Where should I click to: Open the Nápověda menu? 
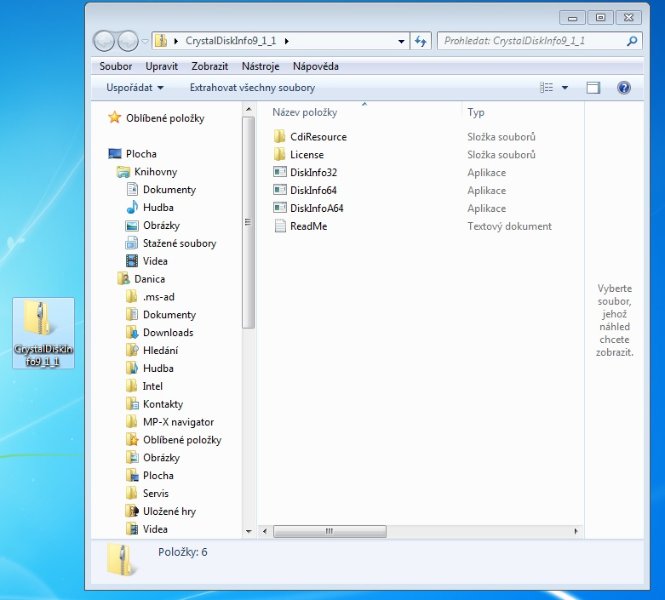pos(316,67)
